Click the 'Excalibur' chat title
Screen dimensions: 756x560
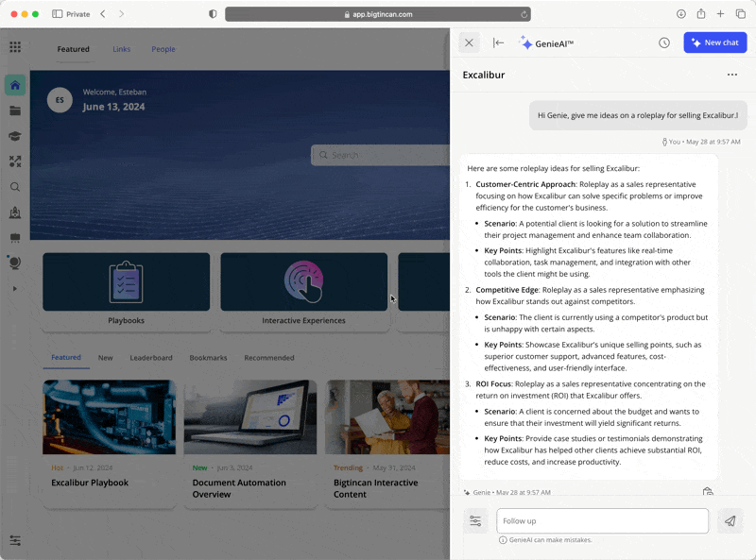[x=484, y=75]
